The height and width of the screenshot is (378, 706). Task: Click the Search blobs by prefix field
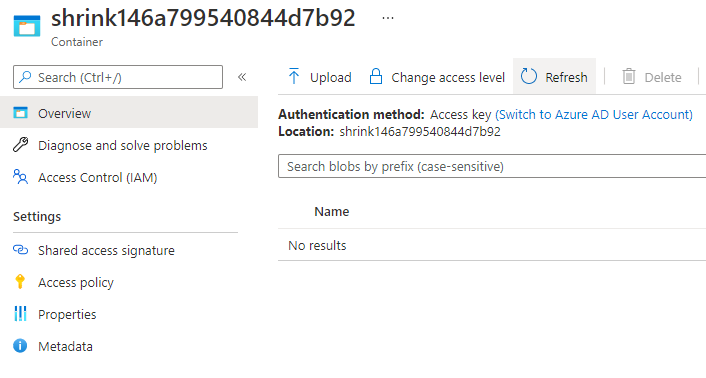492,166
